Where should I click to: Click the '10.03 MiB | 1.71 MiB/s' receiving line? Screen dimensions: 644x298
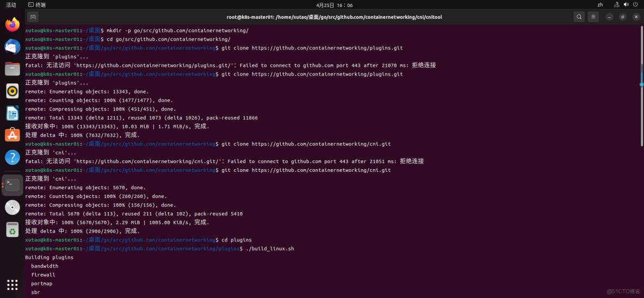coord(117,126)
